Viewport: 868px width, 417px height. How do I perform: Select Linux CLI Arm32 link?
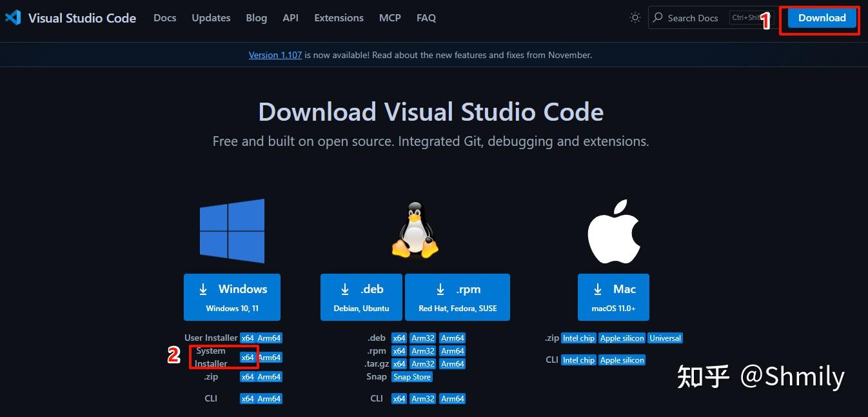[423, 399]
